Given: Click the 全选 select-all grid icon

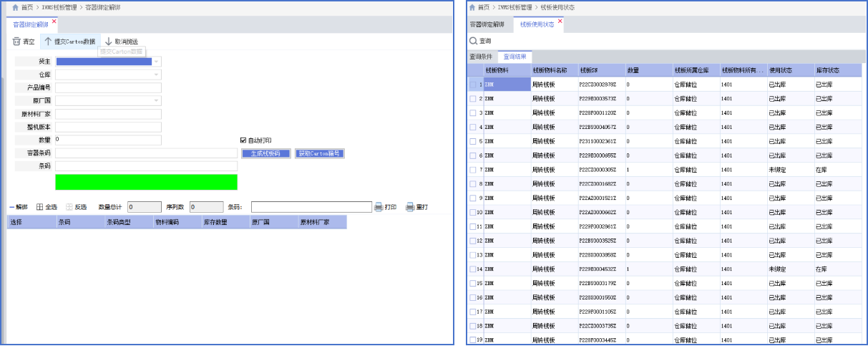Looking at the screenshot, I should pyautogui.click(x=40, y=207).
